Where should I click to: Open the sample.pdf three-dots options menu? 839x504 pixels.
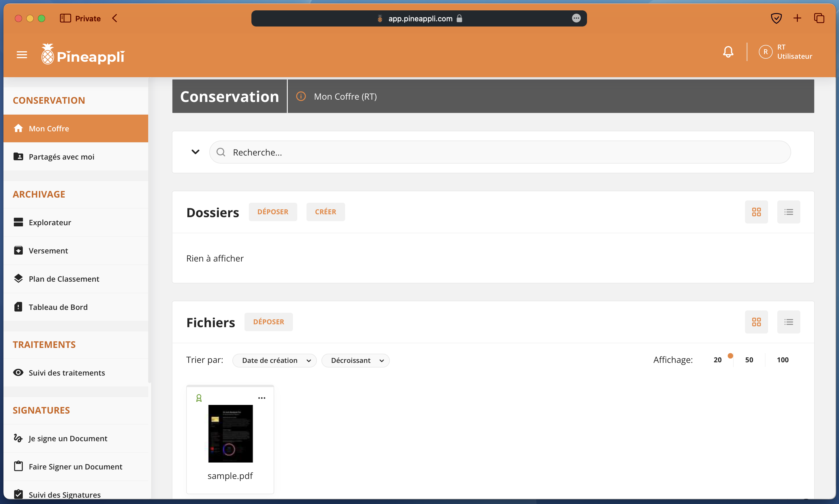(262, 398)
